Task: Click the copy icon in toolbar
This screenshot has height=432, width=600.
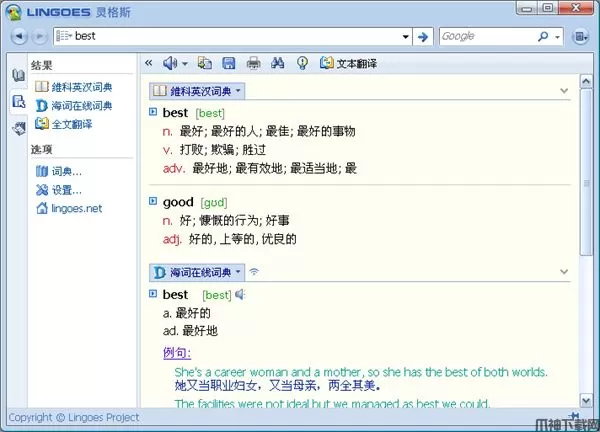Action: point(206,63)
